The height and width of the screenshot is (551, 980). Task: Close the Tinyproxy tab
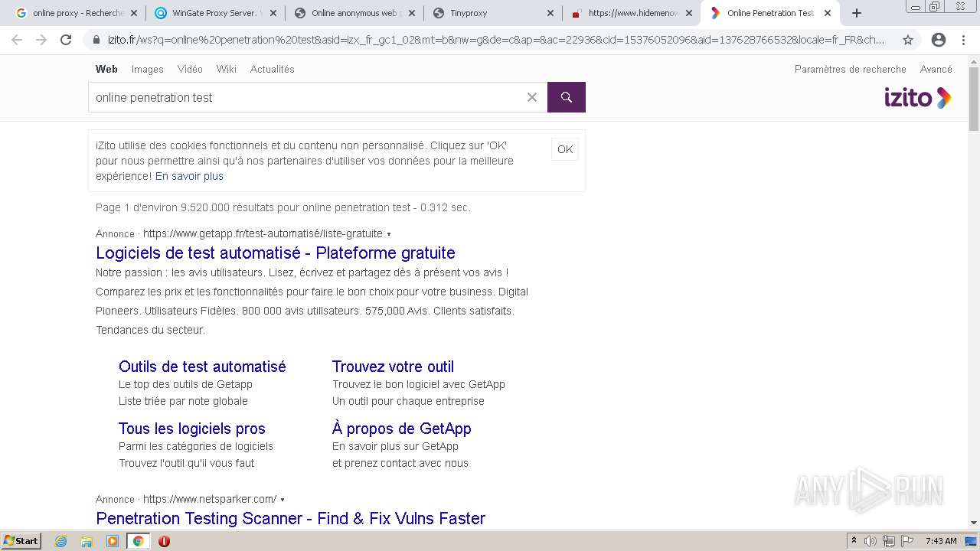tap(550, 13)
